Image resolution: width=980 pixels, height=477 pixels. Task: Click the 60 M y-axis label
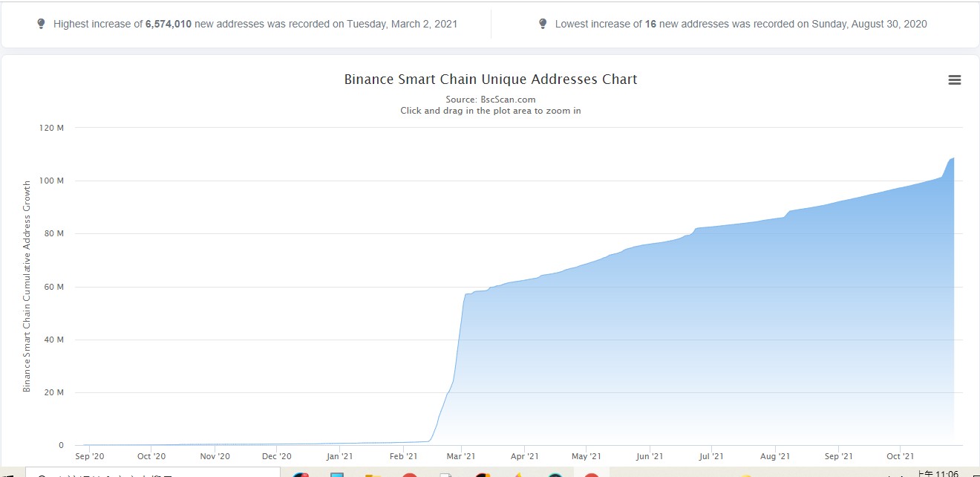pos(54,287)
